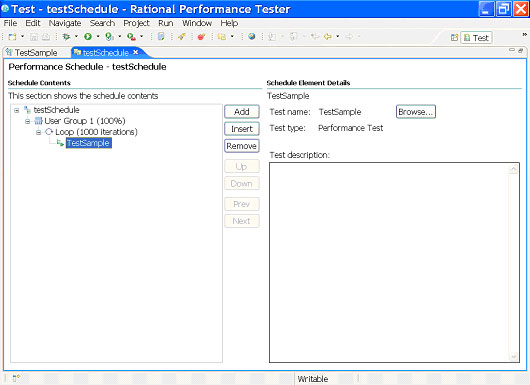The image size is (530, 385).
Task: Click the External Tools run icon
Action: (131, 37)
